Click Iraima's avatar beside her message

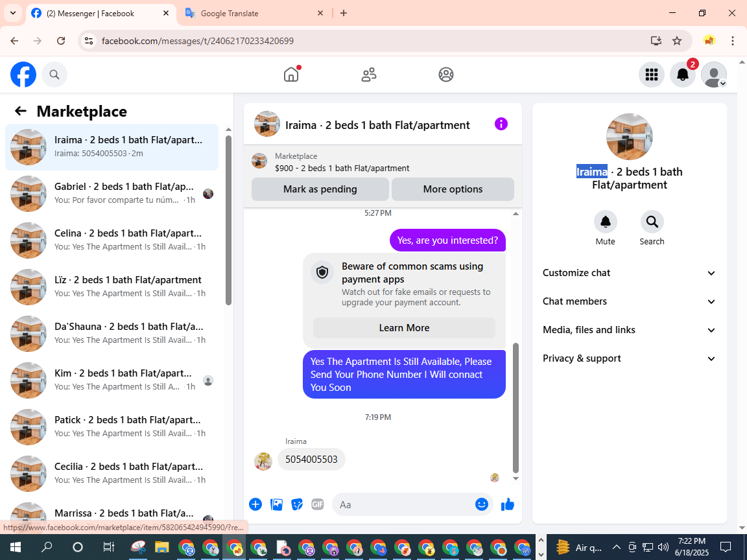coord(263,461)
